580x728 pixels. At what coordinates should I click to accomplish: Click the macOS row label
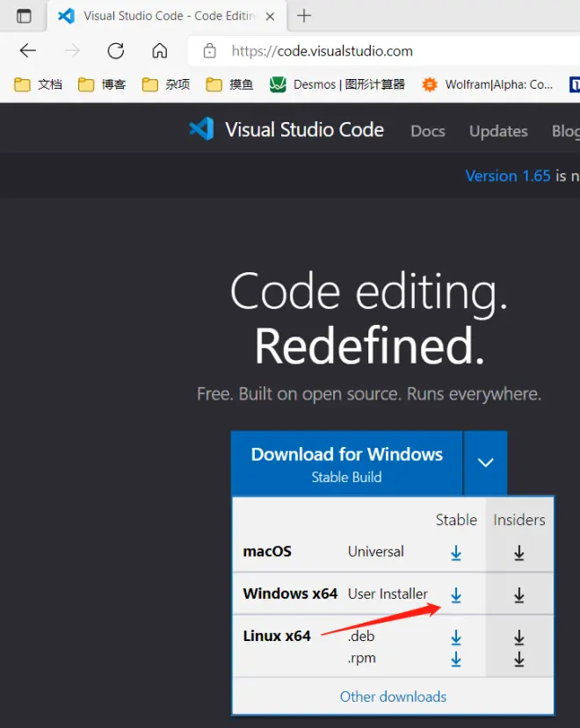267,551
